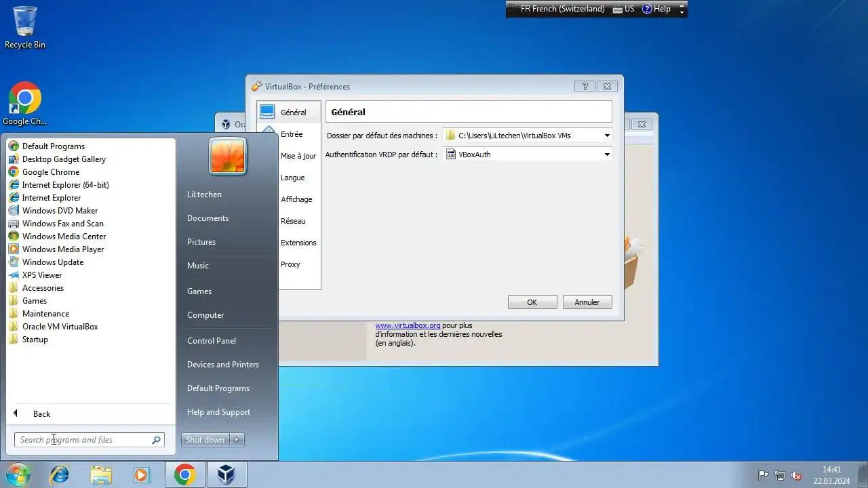Select the Extensions preferences category
868x488 pixels.
[298, 243]
